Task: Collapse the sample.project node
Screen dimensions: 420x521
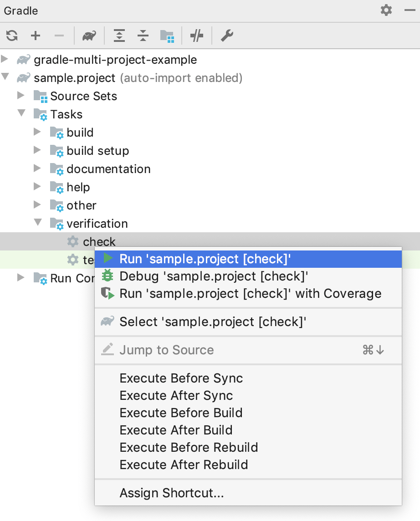Action: [5, 78]
